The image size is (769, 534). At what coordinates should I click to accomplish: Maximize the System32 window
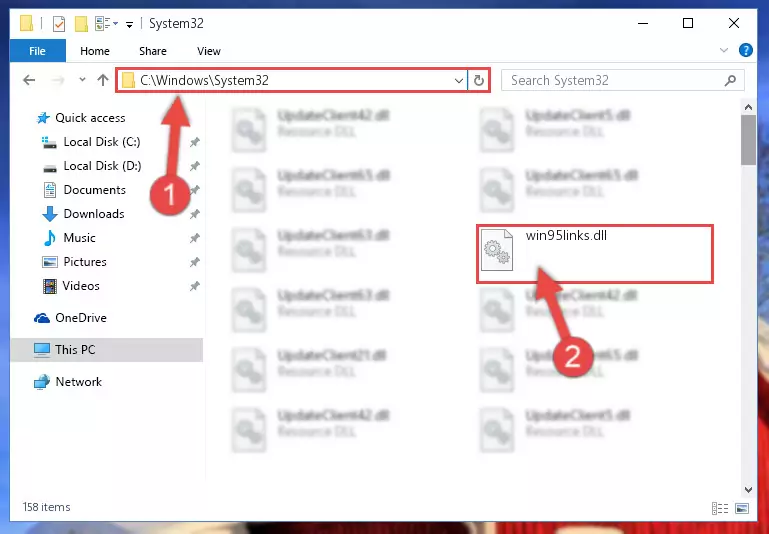coord(688,23)
